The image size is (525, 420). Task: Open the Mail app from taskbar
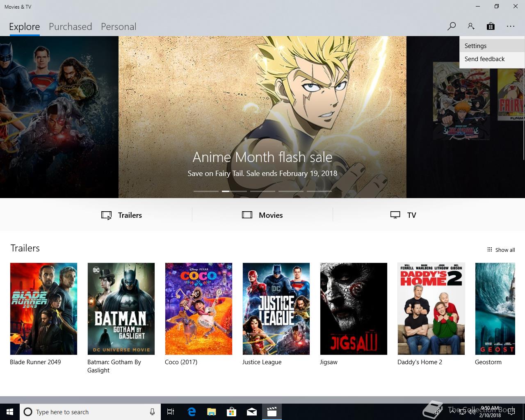(252, 412)
